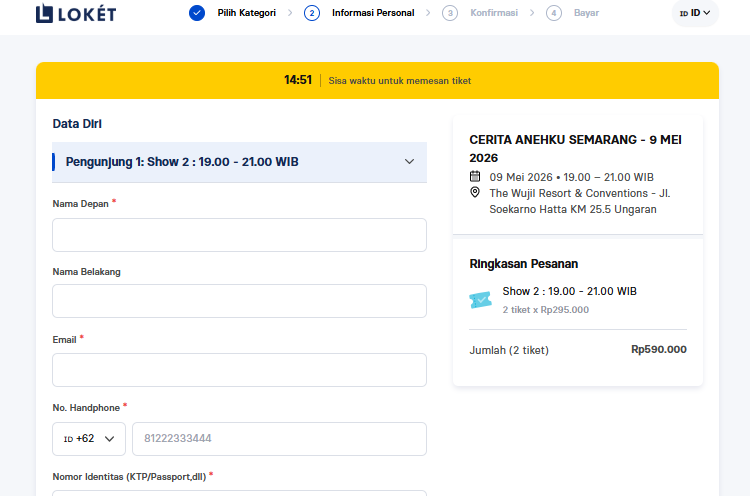Open the ID language dropdown
Viewport: 750px width, 496px height.
[695, 13]
